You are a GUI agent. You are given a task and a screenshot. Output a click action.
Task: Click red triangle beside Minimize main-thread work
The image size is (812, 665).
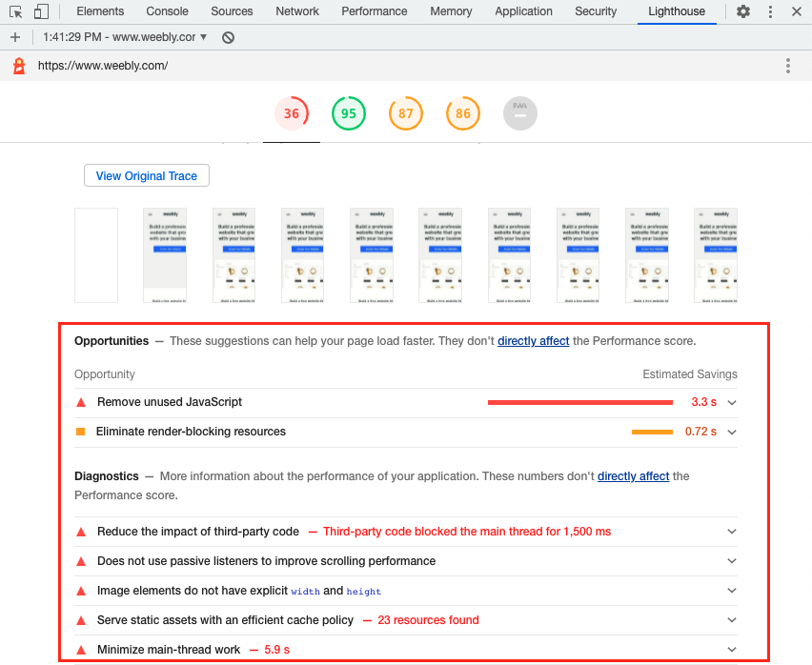tap(81, 650)
